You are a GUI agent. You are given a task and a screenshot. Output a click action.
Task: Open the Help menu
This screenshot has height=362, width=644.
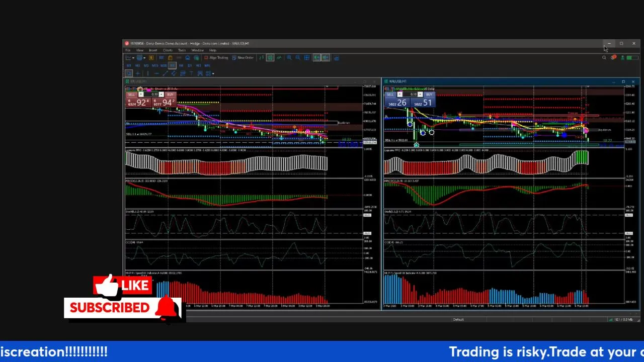click(213, 50)
